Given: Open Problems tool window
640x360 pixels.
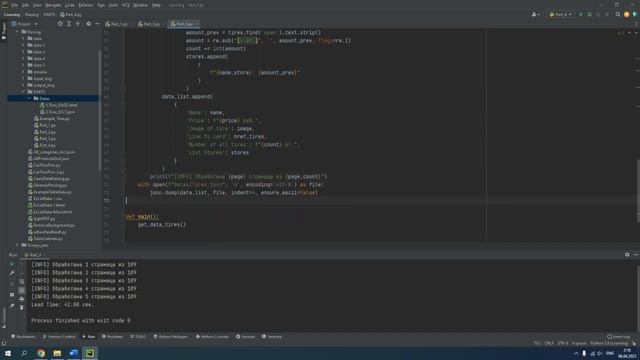Looking at the screenshot, I should click(x=113, y=337).
